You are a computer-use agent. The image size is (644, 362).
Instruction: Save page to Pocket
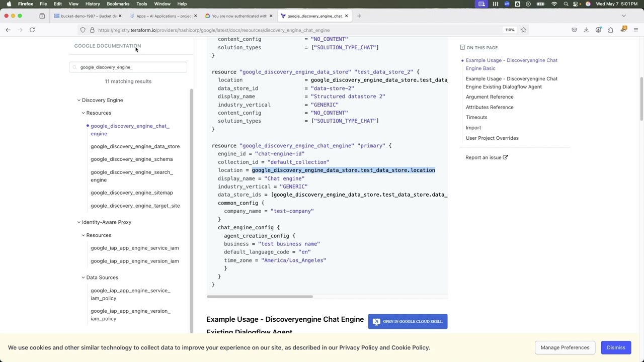pos(574,30)
